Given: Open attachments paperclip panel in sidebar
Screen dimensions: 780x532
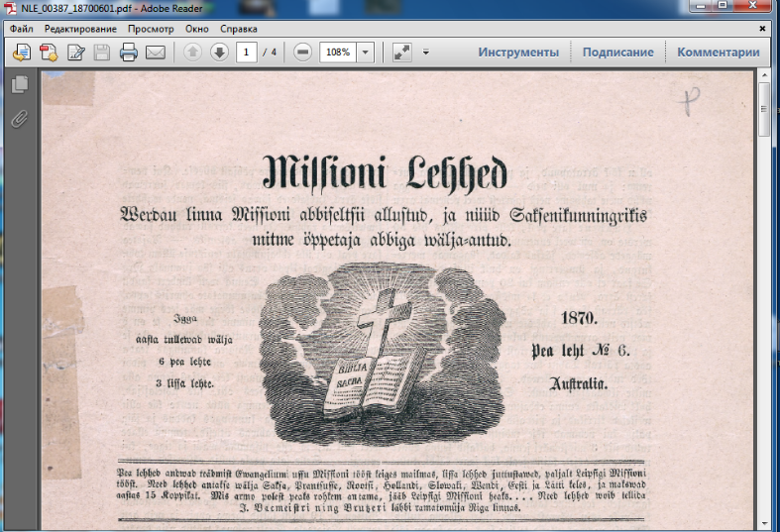Looking at the screenshot, I should 20,119.
